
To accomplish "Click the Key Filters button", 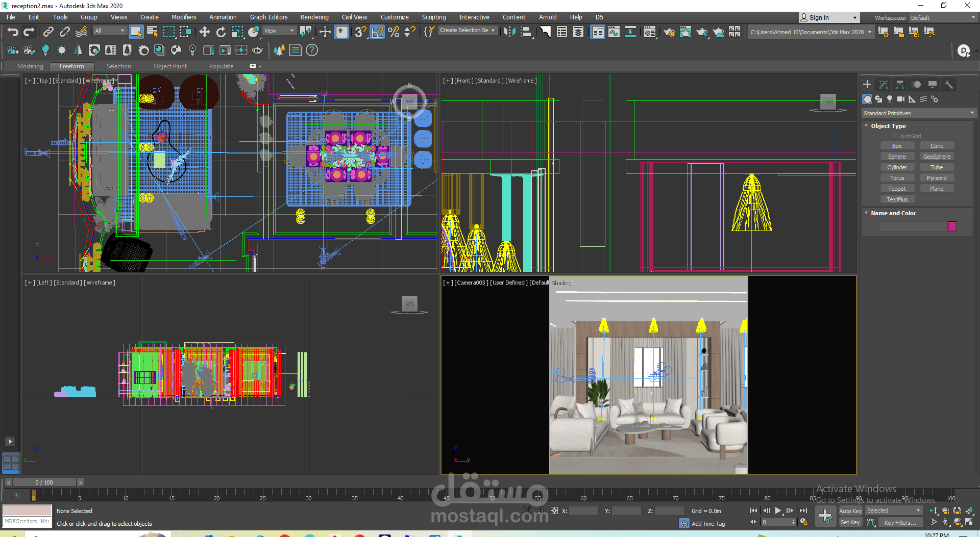I will pos(900,522).
